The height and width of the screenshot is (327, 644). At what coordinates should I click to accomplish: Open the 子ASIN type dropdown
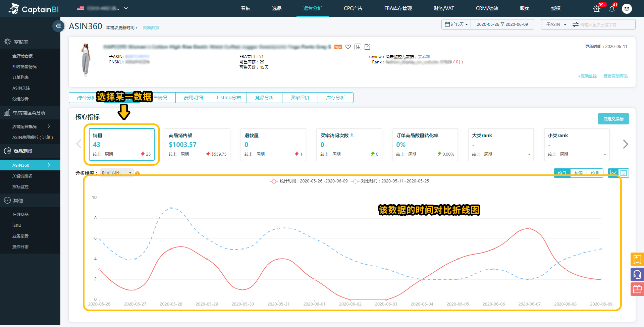point(555,24)
